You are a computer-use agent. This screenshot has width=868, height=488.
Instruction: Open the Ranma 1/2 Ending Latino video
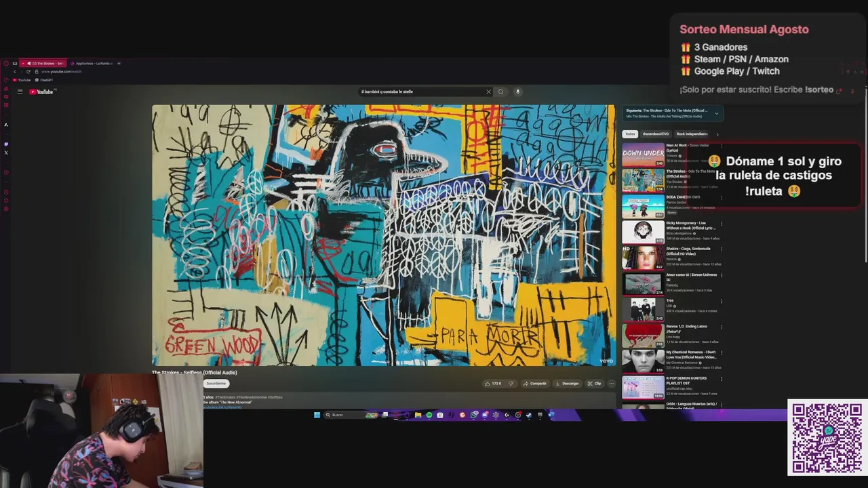pyautogui.click(x=643, y=335)
